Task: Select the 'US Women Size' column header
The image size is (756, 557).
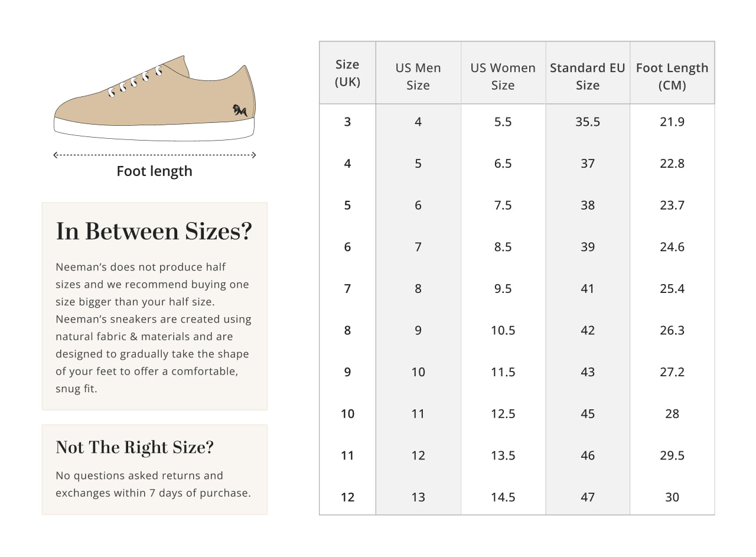Action: [503, 76]
